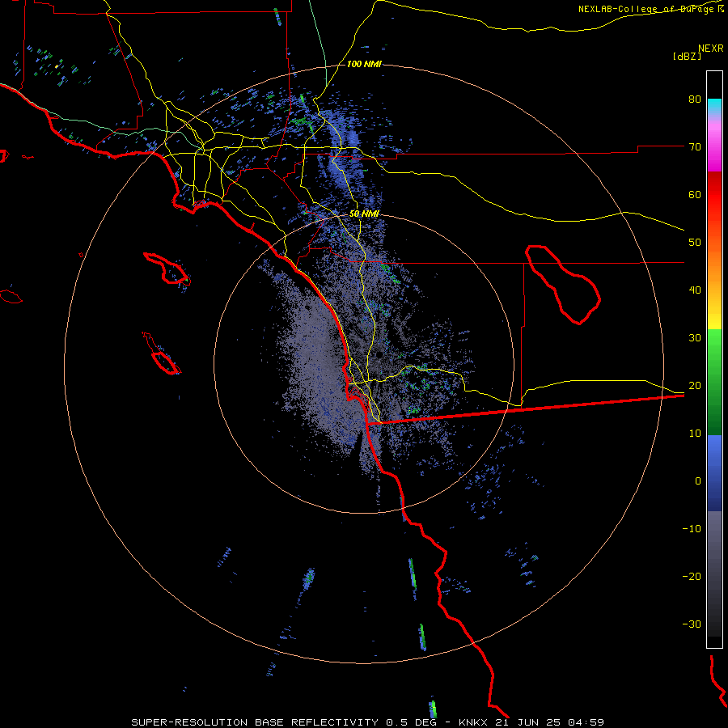Click the 04:59 timestamp in the caption
The image size is (728, 728).
click(x=585, y=722)
